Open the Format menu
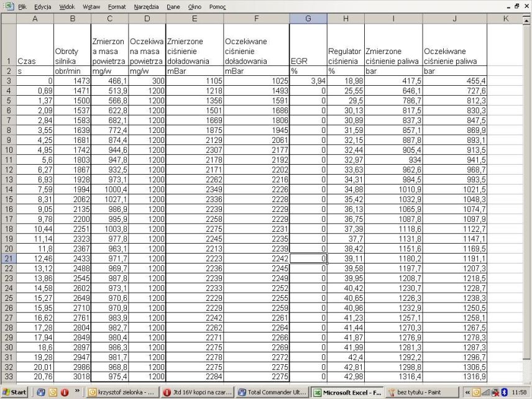The image size is (532, 399). tap(117, 7)
